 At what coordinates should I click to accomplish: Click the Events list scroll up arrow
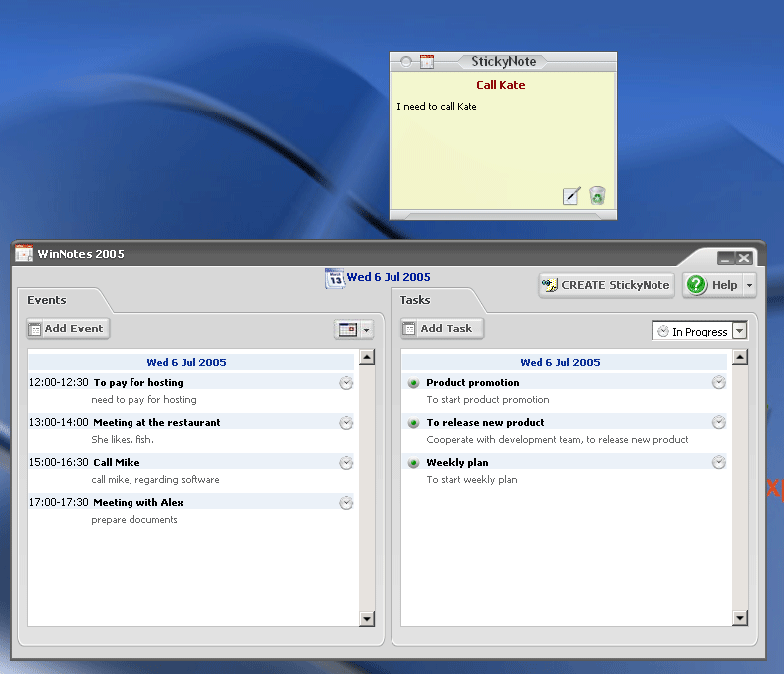[x=367, y=357]
